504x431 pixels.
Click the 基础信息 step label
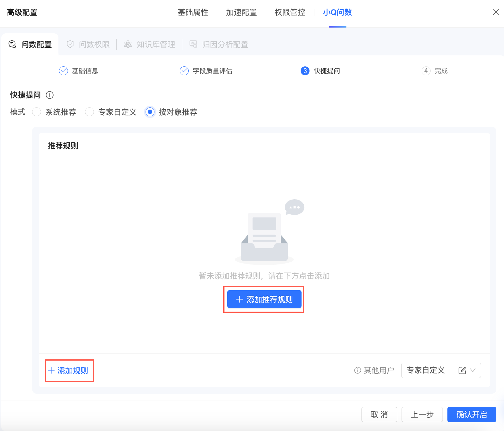tap(85, 71)
